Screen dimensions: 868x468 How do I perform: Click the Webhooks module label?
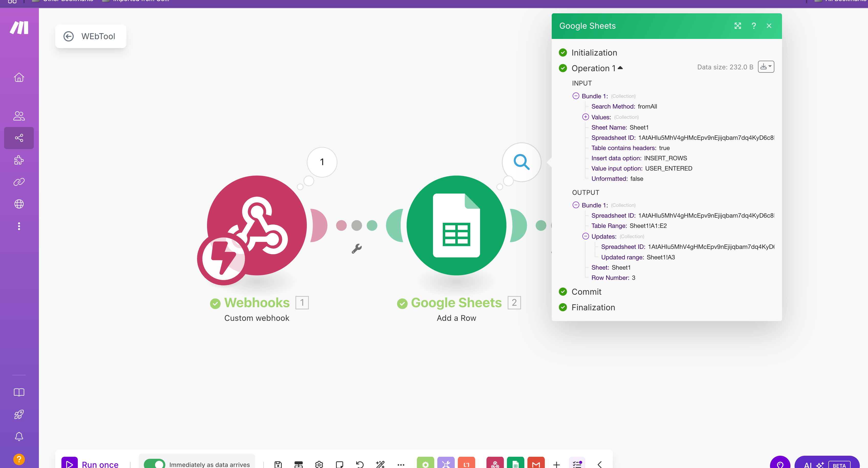point(257,302)
